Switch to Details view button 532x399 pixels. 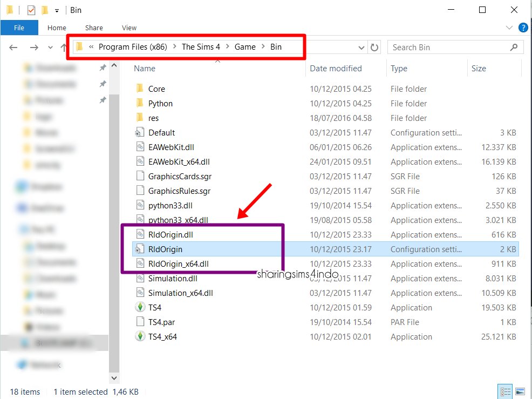coord(505,392)
